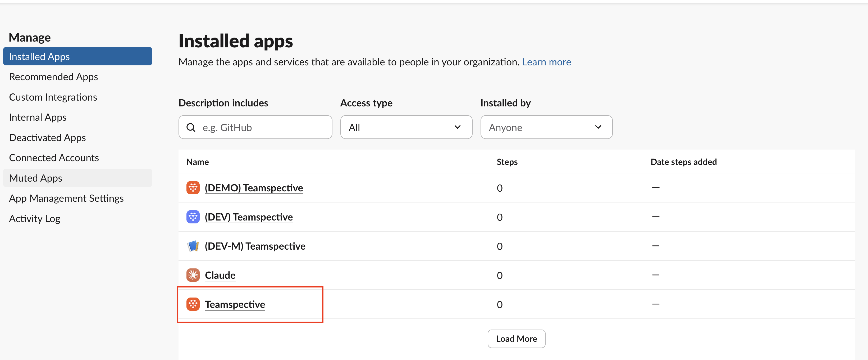Click the search magnifier icon
Screen dimensions: 868x360
(191, 127)
